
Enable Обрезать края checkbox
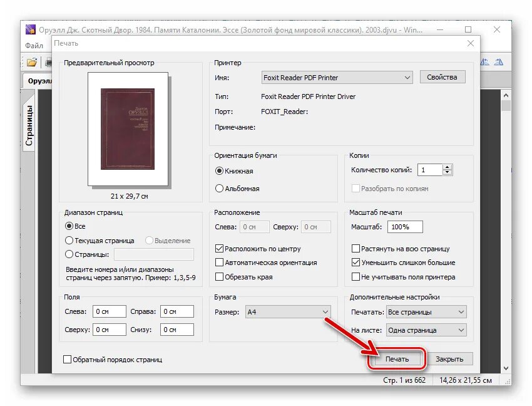[219, 276]
